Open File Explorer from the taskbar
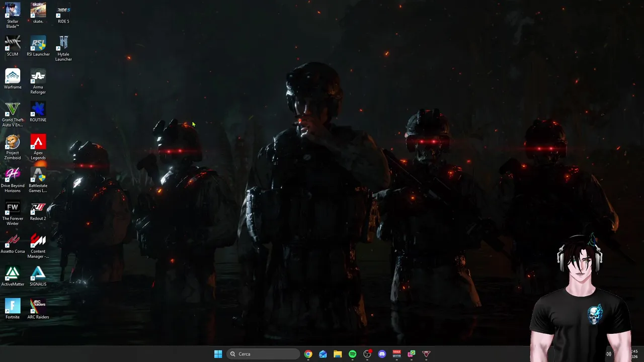 [338, 354]
